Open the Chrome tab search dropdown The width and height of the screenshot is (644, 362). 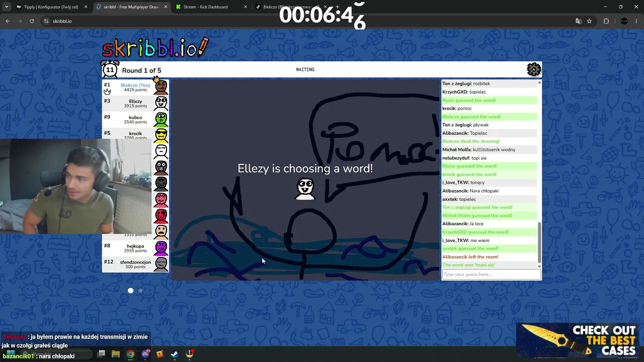[7, 7]
